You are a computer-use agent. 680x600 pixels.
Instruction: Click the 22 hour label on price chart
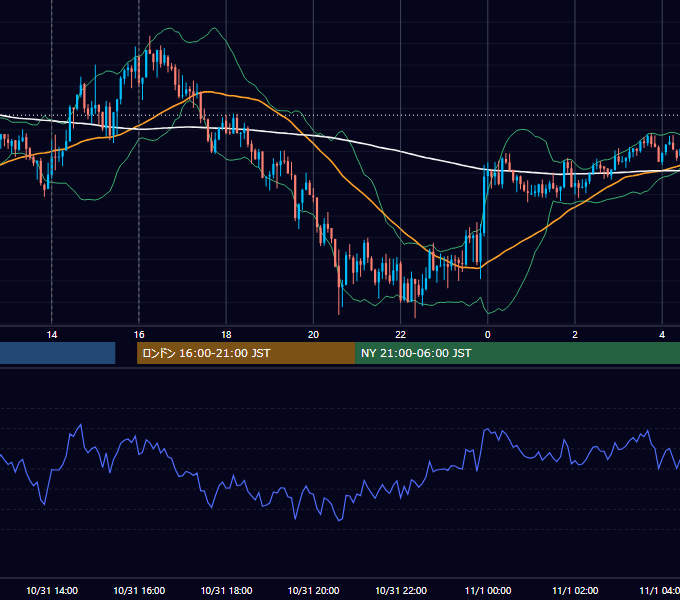pos(400,335)
